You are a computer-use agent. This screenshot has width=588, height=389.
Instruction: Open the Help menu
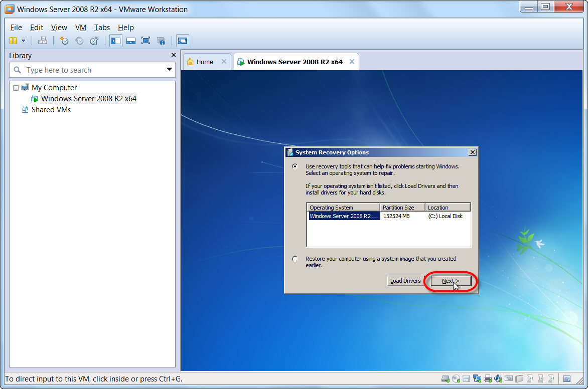point(125,28)
